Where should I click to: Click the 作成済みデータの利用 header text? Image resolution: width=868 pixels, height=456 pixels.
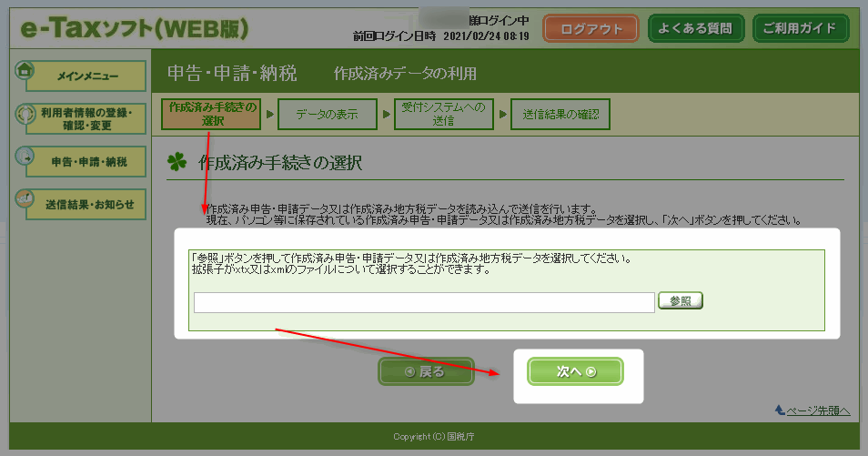point(405,74)
